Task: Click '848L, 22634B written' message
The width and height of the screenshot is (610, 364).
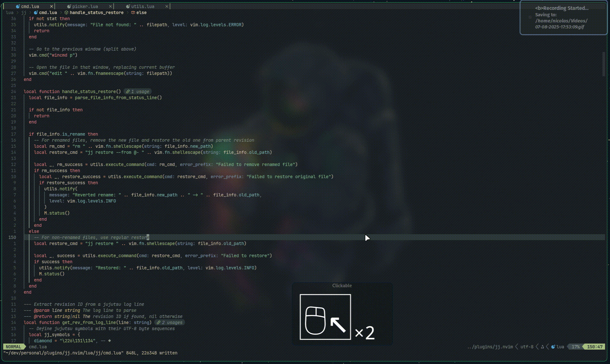Action: (152, 353)
